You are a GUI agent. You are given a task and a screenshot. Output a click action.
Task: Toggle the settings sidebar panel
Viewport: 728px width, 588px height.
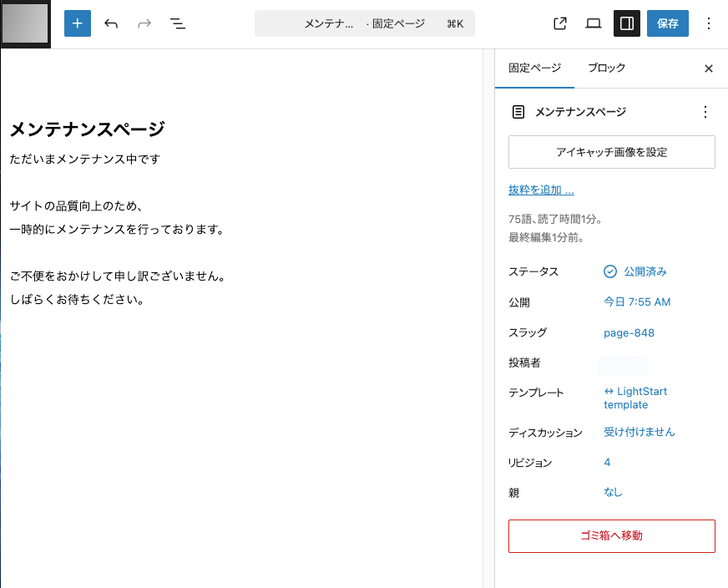coord(627,23)
